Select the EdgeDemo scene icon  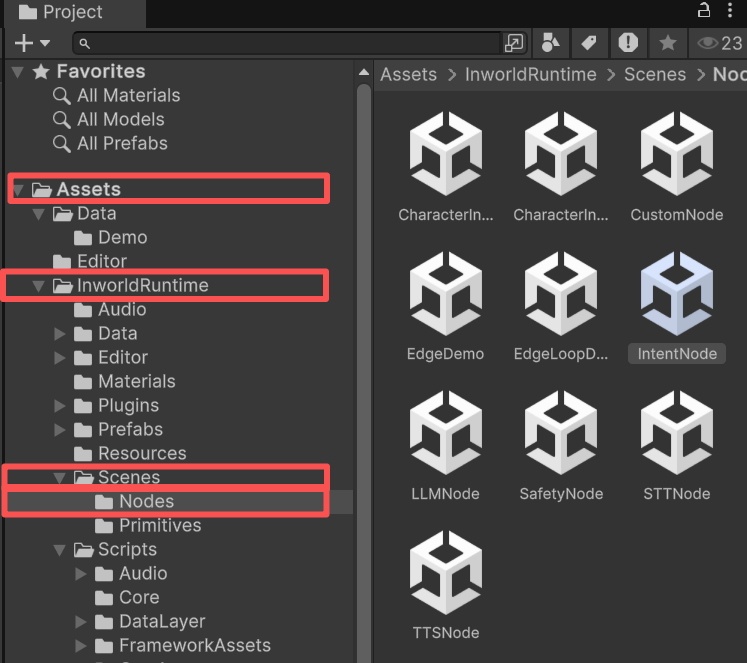tap(445, 293)
